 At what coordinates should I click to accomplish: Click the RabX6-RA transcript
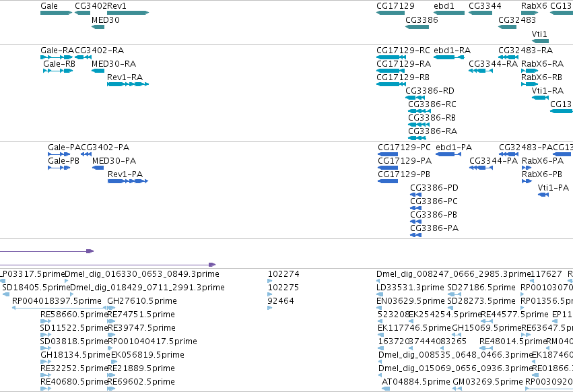pyautogui.click(x=529, y=71)
